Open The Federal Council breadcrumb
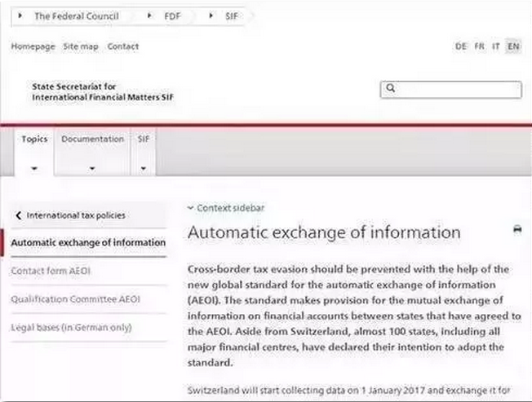 pyautogui.click(x=75, y=16)
